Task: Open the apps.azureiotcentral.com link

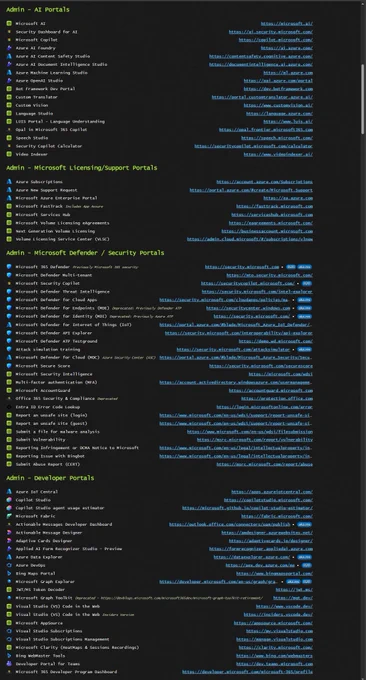Action: tap(272, 492)
